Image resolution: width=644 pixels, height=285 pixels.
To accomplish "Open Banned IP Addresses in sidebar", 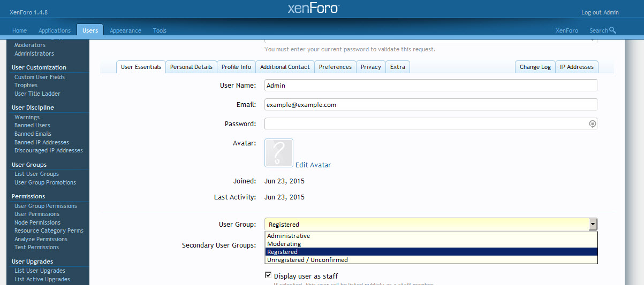I will click(x=42, y=142).
